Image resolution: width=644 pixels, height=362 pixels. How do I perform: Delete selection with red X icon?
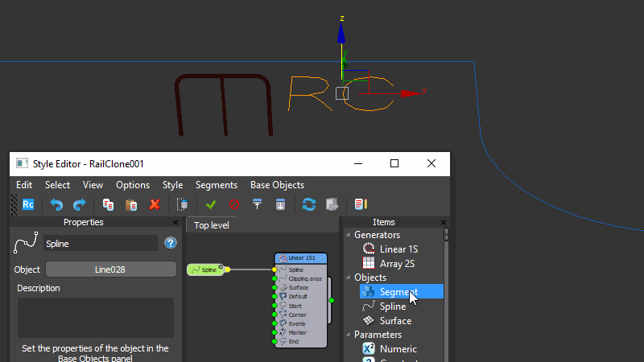click(155, 204)
